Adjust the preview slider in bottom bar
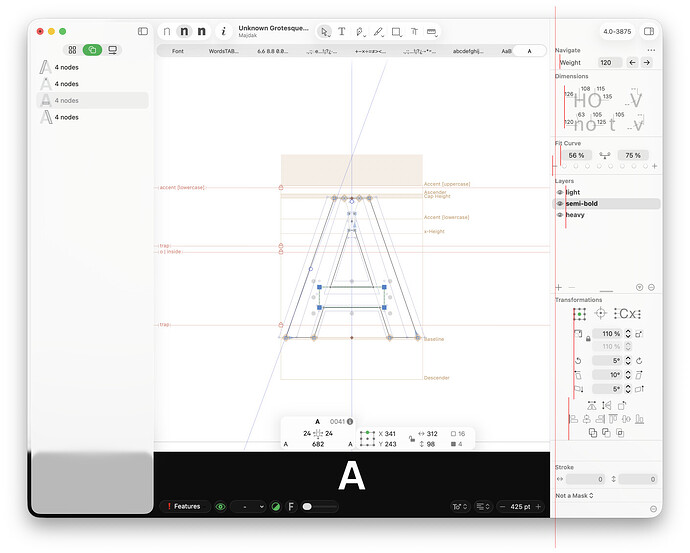This screenshot has width=690, height=553. click(x=320, y=507)
